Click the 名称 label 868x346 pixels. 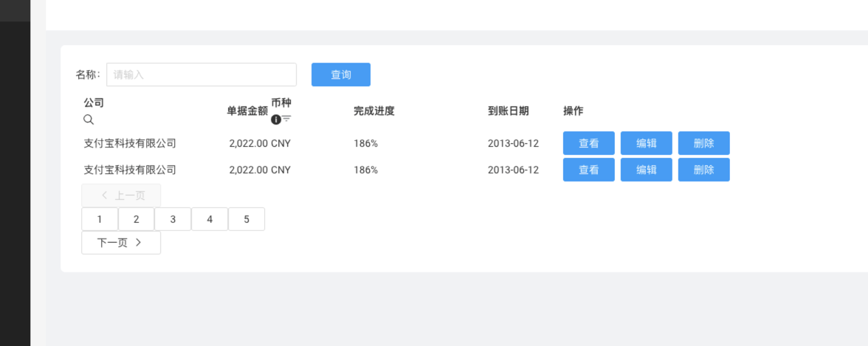(88, 75)
